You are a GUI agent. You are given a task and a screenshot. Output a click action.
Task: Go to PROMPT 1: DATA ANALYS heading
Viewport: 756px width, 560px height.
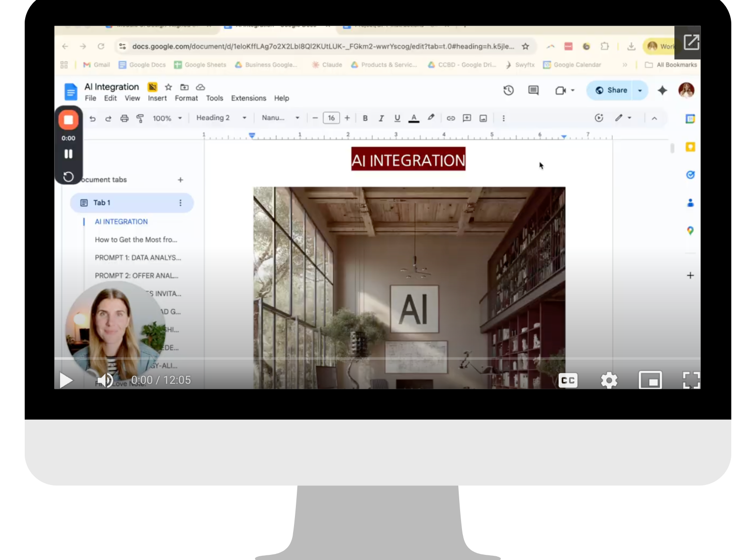pos(138,258)
